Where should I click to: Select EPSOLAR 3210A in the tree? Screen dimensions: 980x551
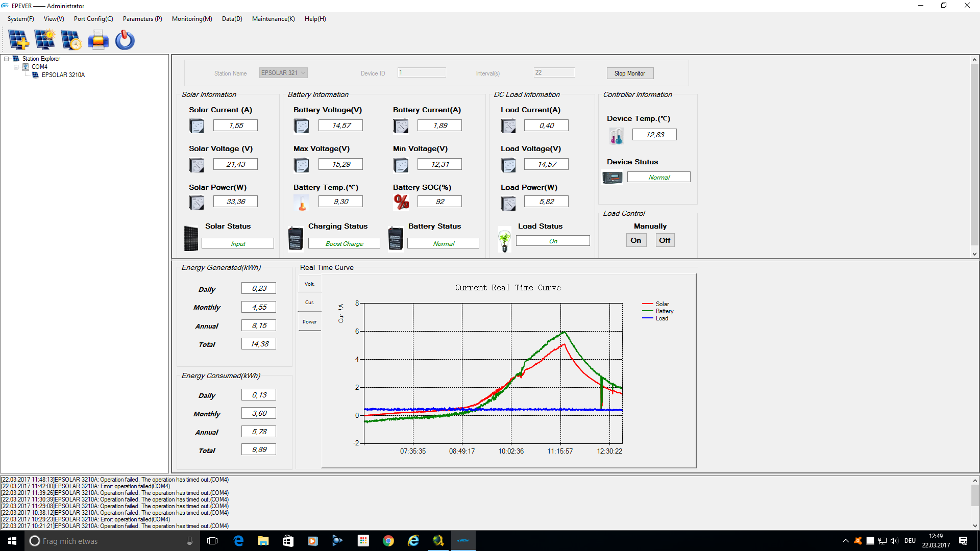point(63,75)
